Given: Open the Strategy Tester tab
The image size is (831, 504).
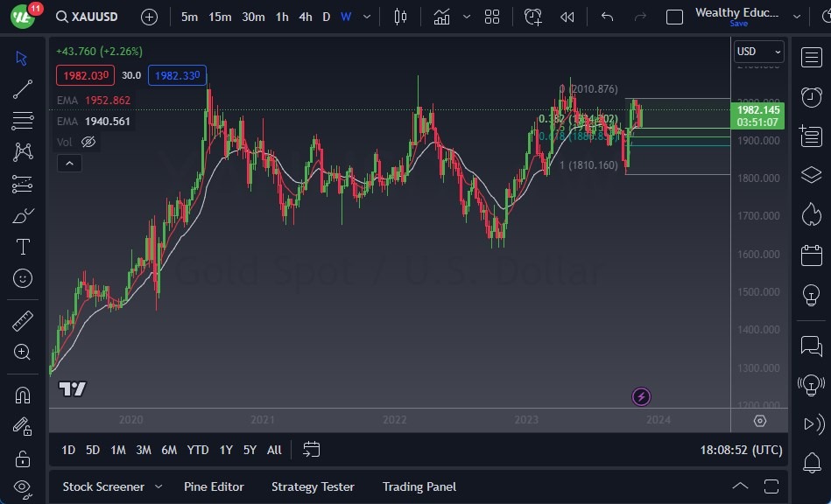Looking at the screenshot, I should click(313, 486).
